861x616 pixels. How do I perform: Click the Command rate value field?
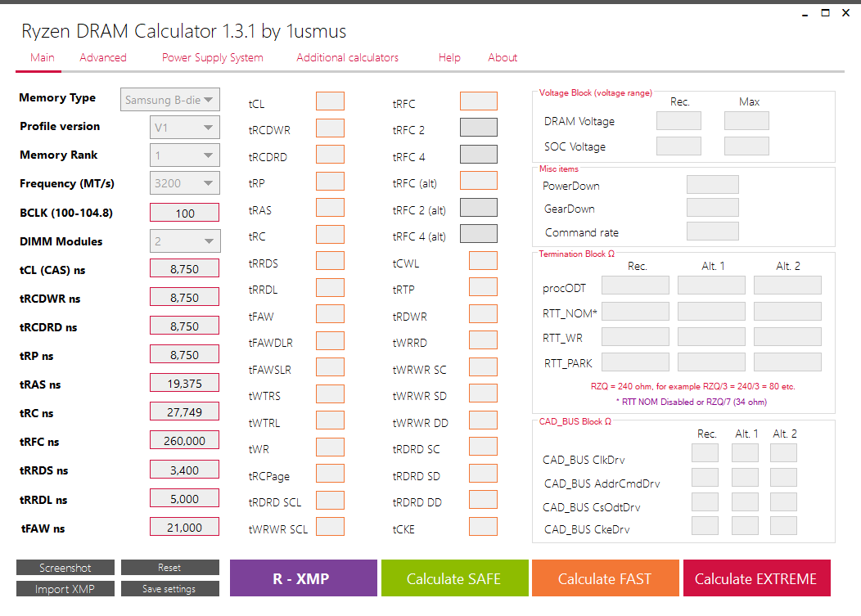[713, 232]
